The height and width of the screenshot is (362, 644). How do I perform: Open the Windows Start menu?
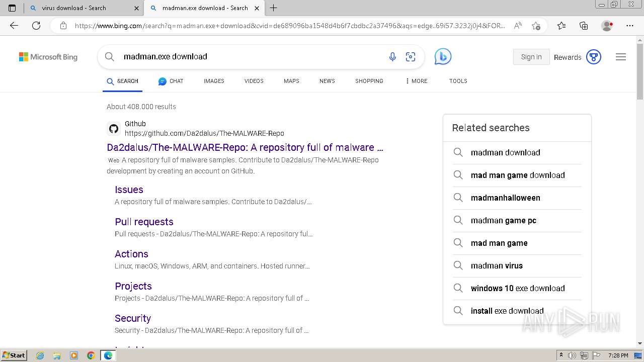(x=14, y=355)
